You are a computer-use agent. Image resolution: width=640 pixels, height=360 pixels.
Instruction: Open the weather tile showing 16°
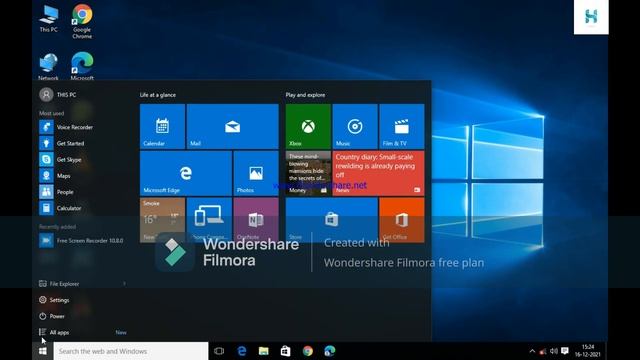(162, 220)
